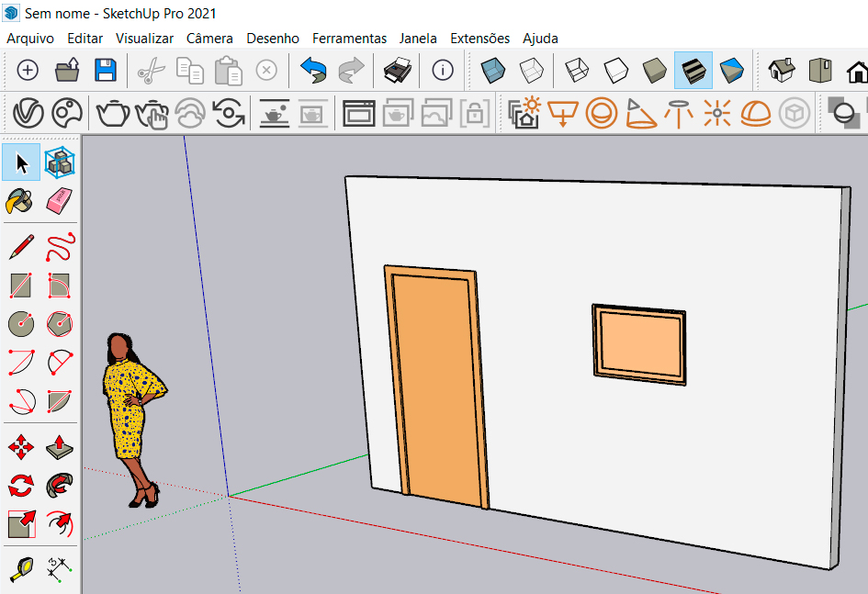This screenshot has width=868, height=594.
Task: Open the Câmera menu
Action: tap(209, 39)
